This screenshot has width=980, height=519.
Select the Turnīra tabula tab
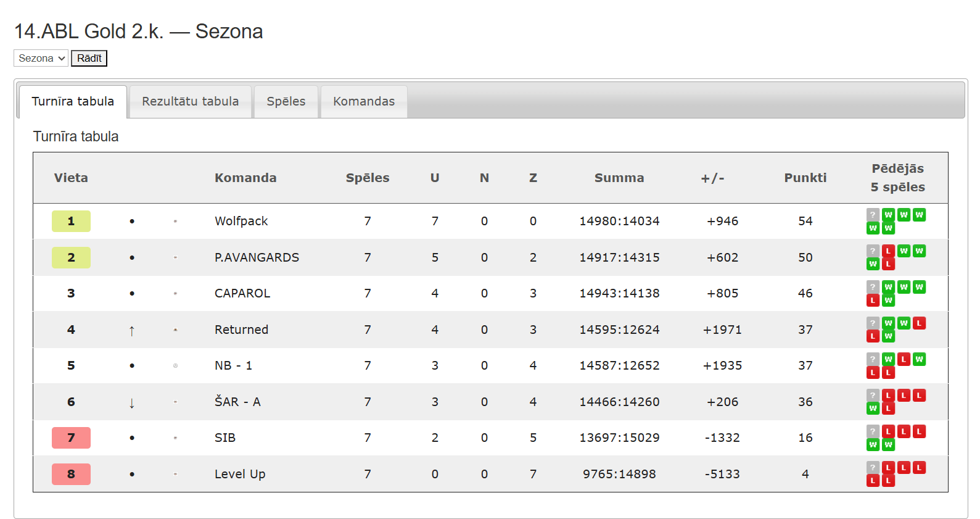coord(73,101)
